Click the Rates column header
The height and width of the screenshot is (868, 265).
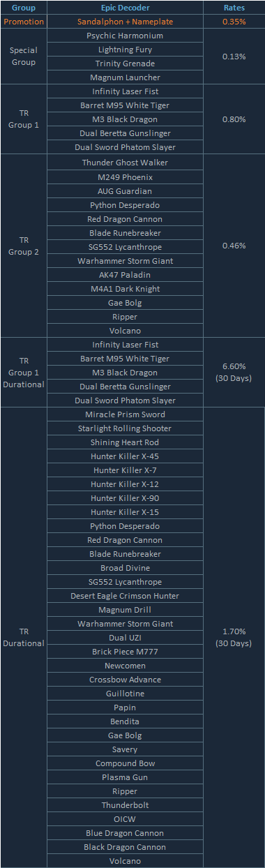pyautogui.click(x=234, y=8)
